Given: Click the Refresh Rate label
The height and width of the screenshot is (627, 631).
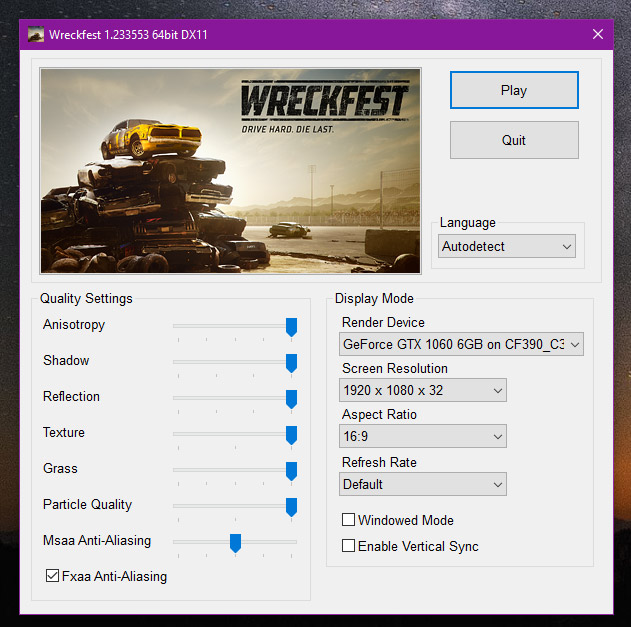Looking at the screenshot, I should tap(379, 462).
